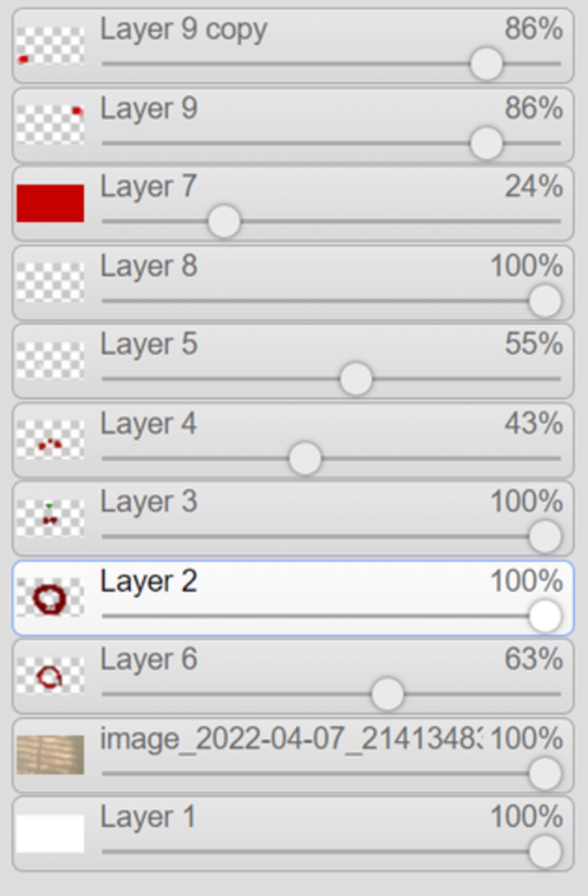The height and width of the screenshot is (896, 588).
Task: Click the Layer 7 opacity slider handle
Action: (x=224, y=221)
